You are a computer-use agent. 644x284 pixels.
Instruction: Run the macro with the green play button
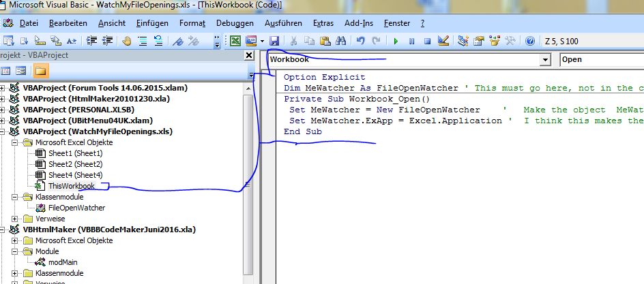pos(396,41)
